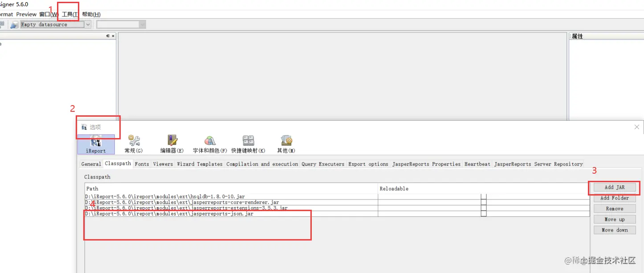This screenshot has height=273, width=644.
Task: Switch to the Export options tab
Action: coord(368,164)
